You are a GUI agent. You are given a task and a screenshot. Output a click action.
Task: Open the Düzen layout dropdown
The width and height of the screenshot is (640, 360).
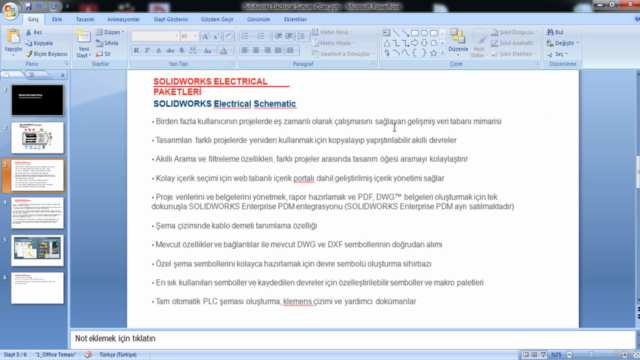(x=110, y=32)
